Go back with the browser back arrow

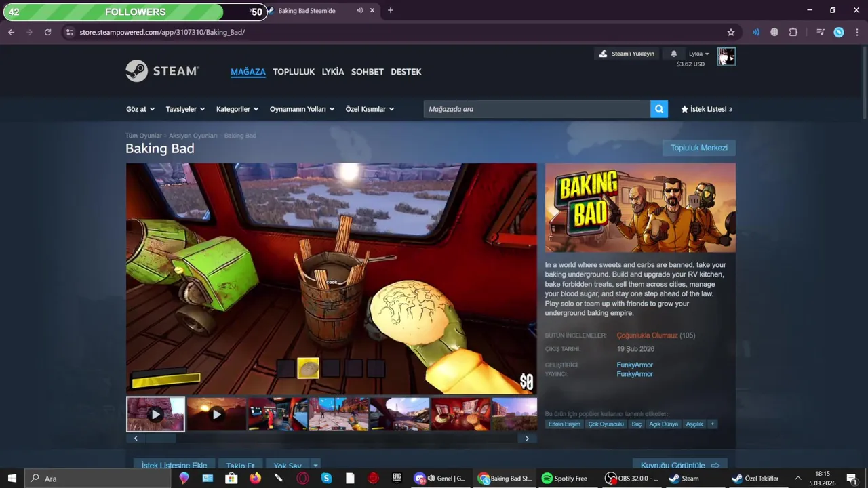(x=11, y=32)
